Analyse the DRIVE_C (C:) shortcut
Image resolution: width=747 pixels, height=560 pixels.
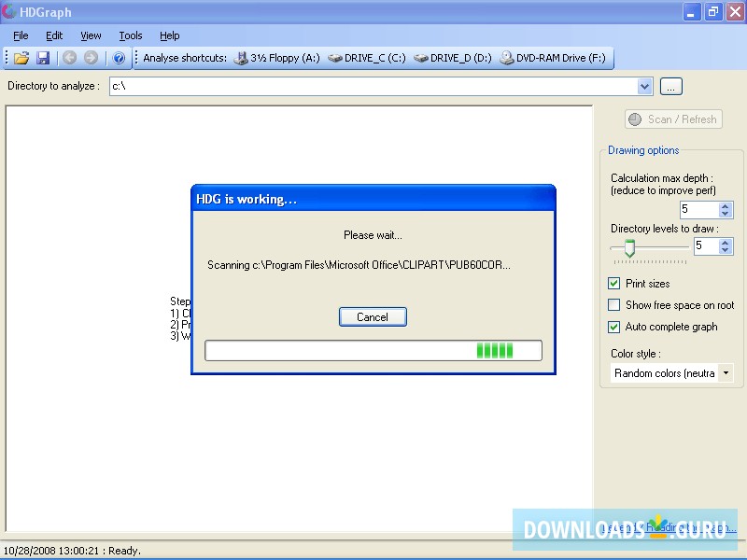point(367,58)
